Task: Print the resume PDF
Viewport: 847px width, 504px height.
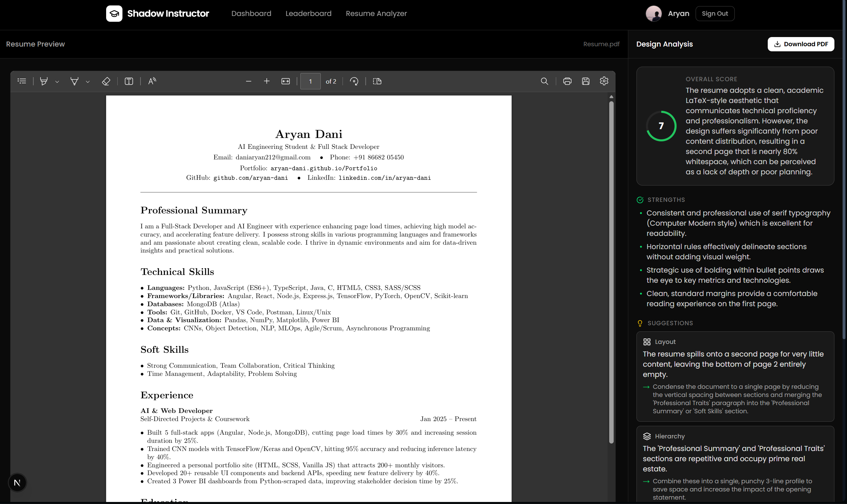Action: pyautogui.click(x=567, y=81)
